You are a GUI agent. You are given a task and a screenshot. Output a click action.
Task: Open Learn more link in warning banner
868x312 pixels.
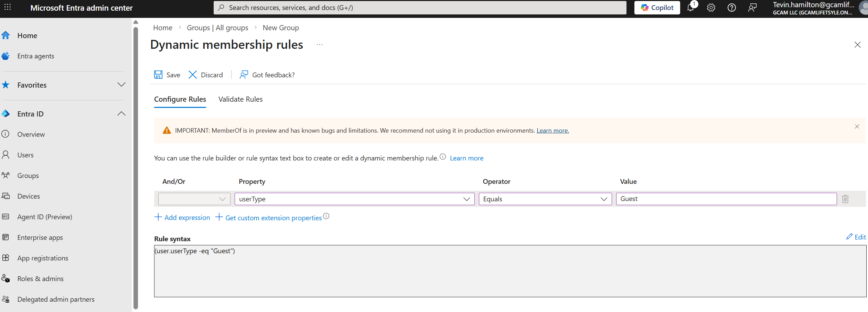point(553,131)
